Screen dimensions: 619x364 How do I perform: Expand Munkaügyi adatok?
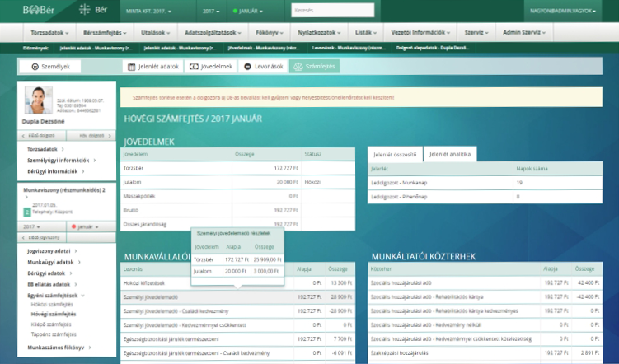coord(54,262)
